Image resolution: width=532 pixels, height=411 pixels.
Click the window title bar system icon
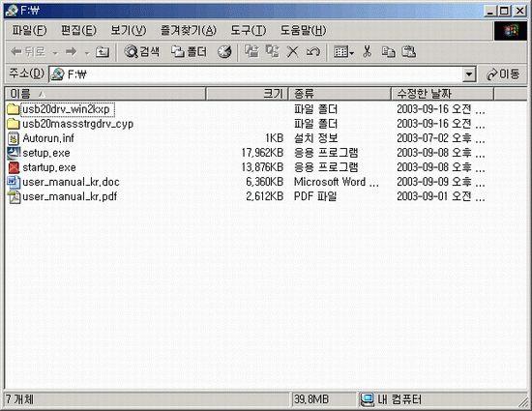pos(12,11)
